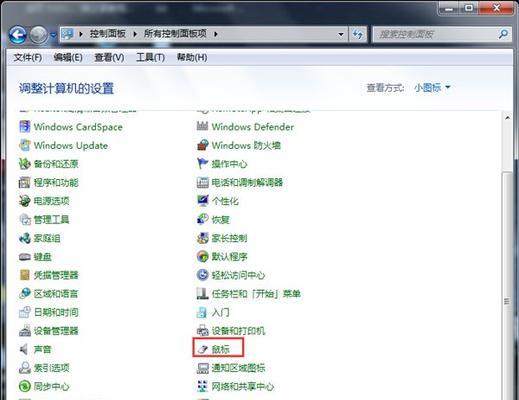Click the 同步中心 sync icon
Image resolution: width=519 pixels, height=400 pixels.
pos(25,386)
